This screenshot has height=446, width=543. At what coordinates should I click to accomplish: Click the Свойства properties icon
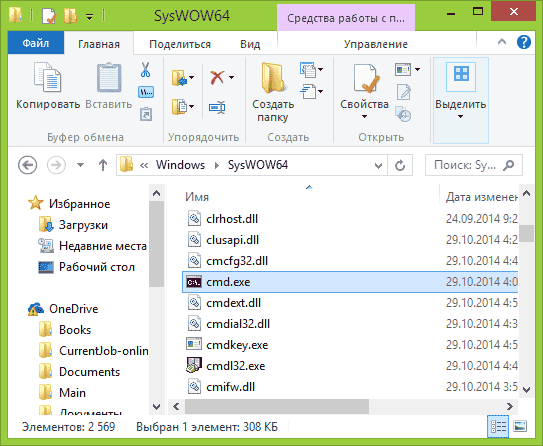(366, 79)
